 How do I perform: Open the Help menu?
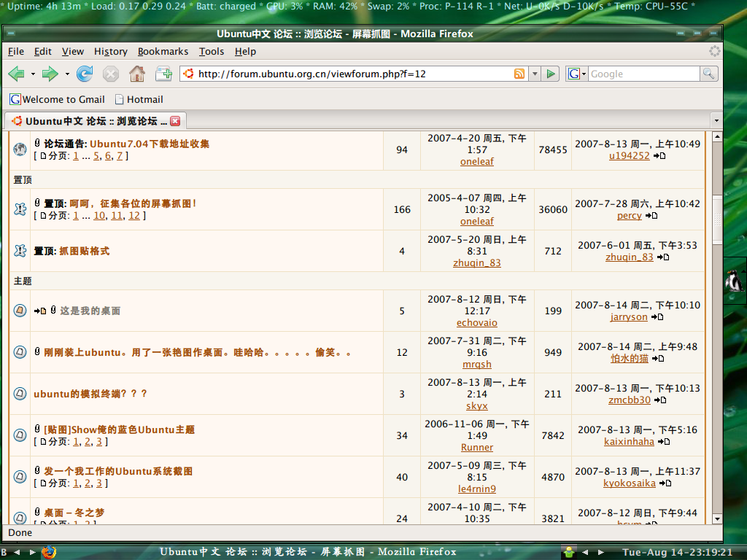[245, 52]
